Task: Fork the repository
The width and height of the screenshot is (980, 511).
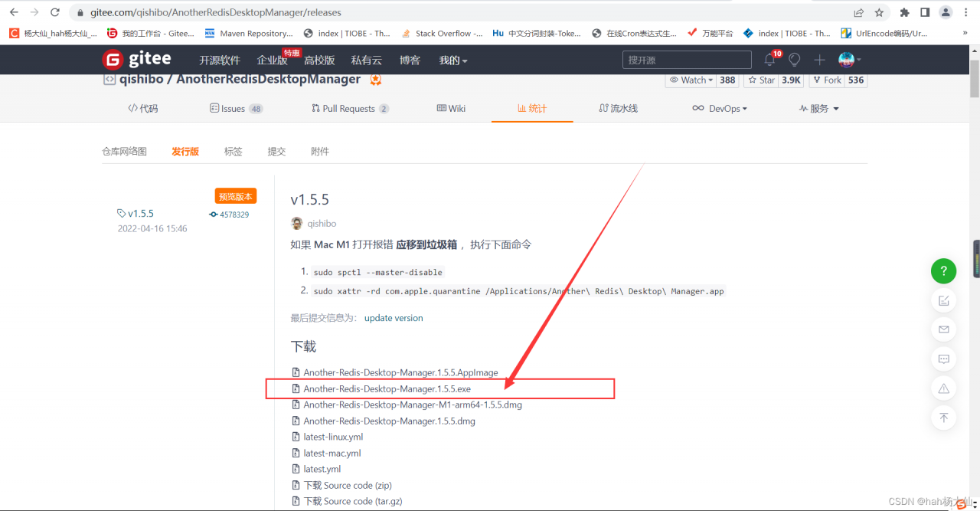Action: point(828,80)
